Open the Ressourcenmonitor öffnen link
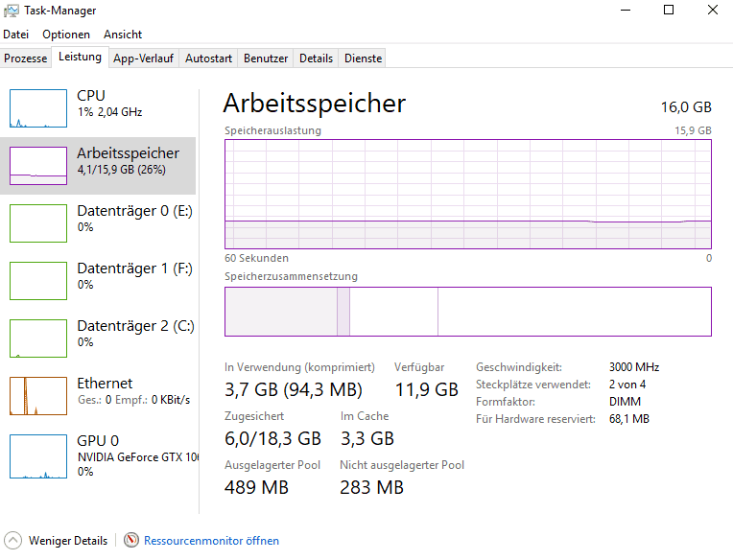 211,541
